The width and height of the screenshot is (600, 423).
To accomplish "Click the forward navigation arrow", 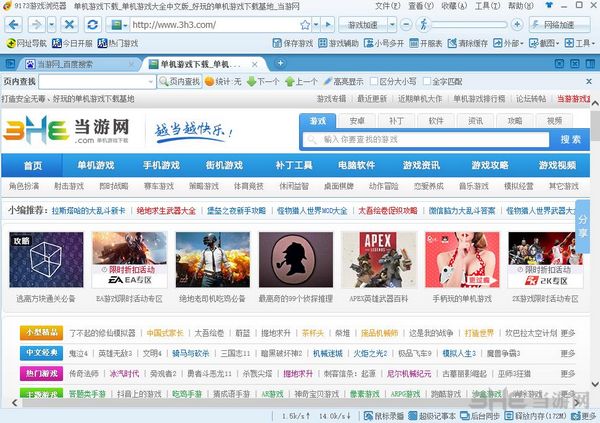I will click(36, 25).
